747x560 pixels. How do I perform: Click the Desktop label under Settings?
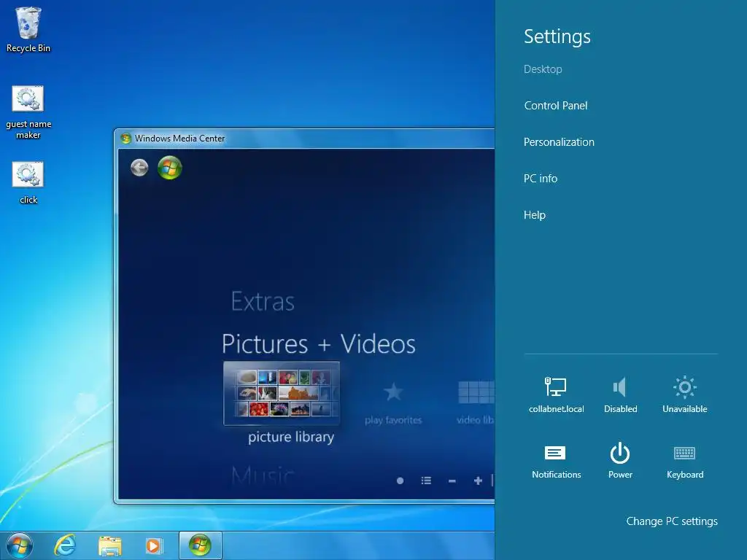pos(543,69)
